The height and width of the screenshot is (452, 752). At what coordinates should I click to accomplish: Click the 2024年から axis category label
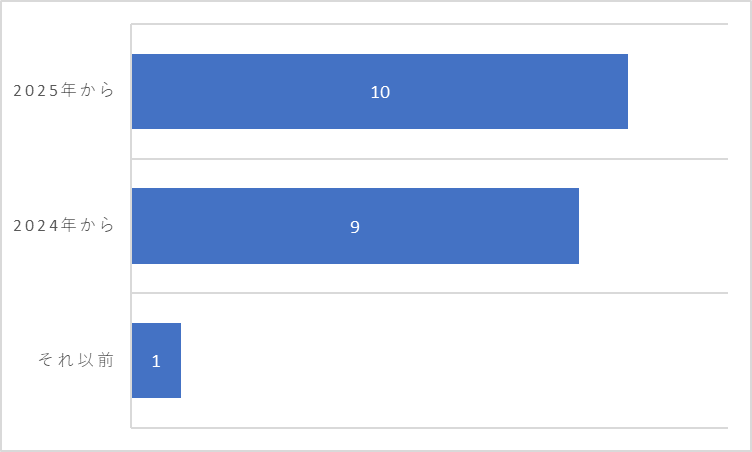(64, 225)
